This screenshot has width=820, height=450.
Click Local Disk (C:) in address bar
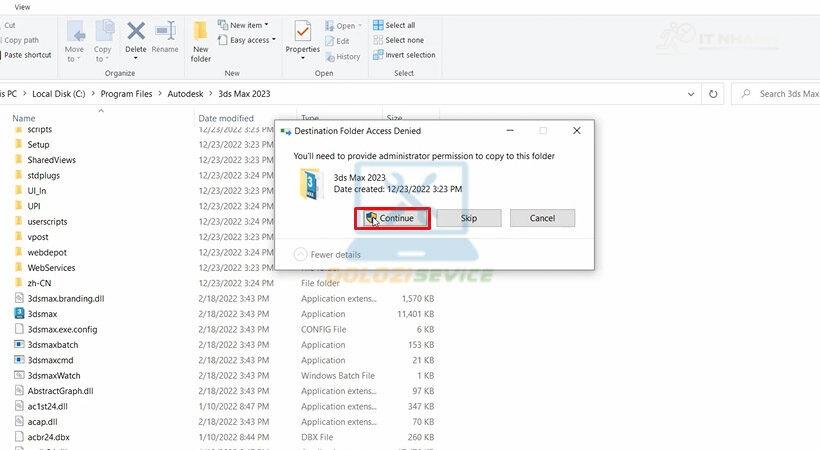(59, 94)
